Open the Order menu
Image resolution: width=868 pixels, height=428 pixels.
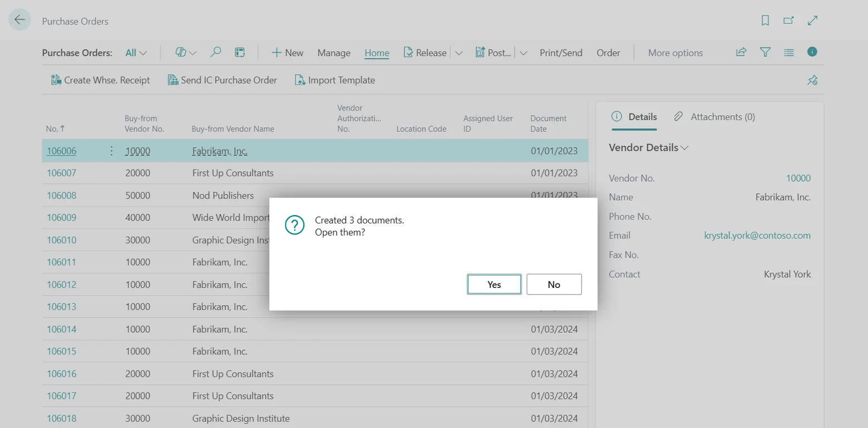tap(608, 53)
